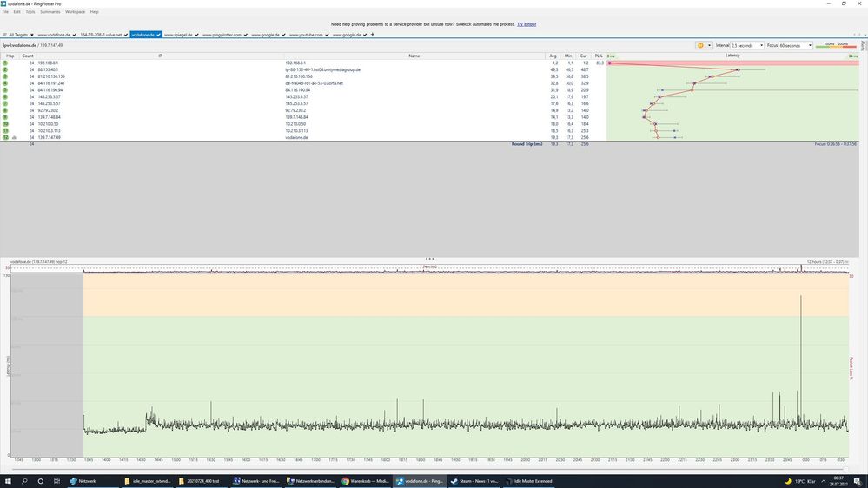Add a new target tab with plus icon

point(373,35)
